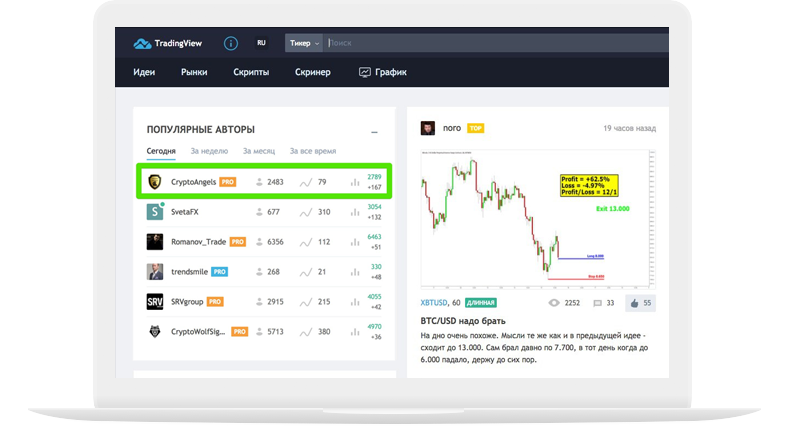Click Romanov_Trade followers count 6356

pyautogui.click(x=276, y=242)
